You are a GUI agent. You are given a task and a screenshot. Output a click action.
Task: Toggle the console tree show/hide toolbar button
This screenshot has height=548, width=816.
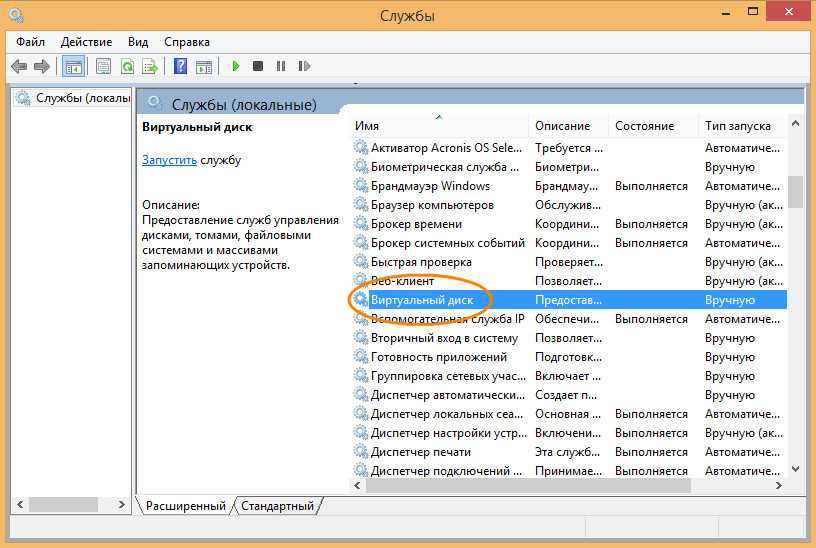pos(73,67)
